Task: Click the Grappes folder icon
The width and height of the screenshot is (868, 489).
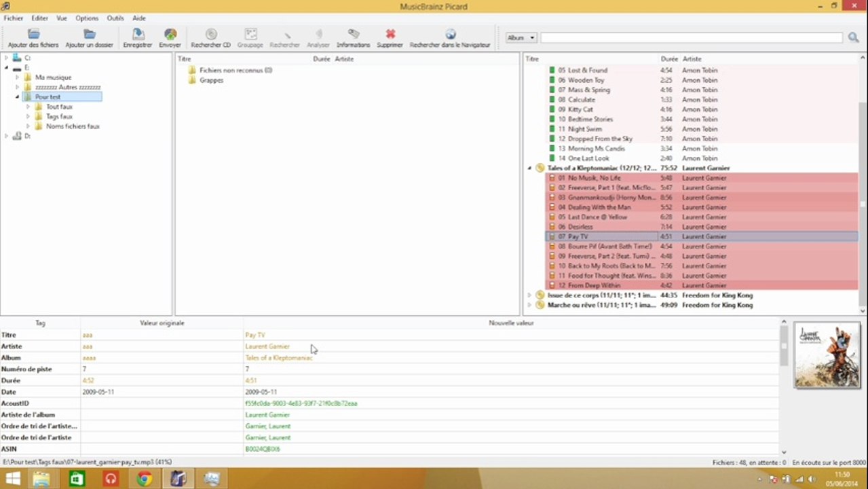Action: pyautogui.click(x=192, y=80)
